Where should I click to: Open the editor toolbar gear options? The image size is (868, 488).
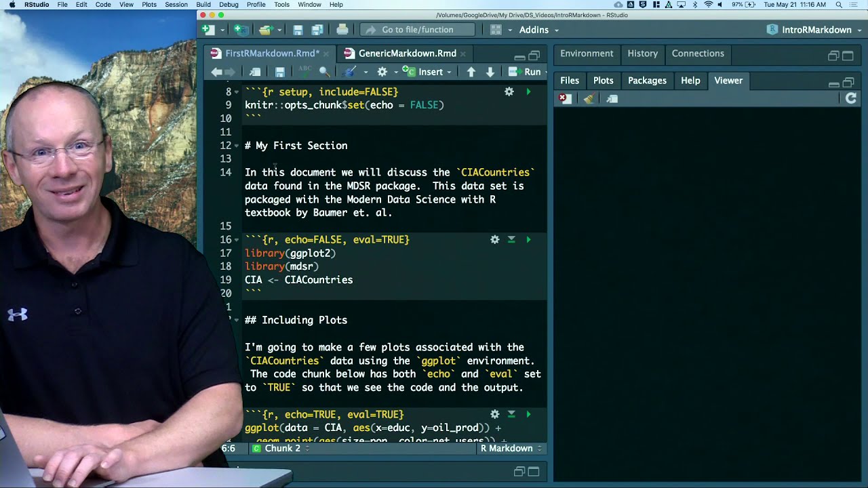click(382, 72)
